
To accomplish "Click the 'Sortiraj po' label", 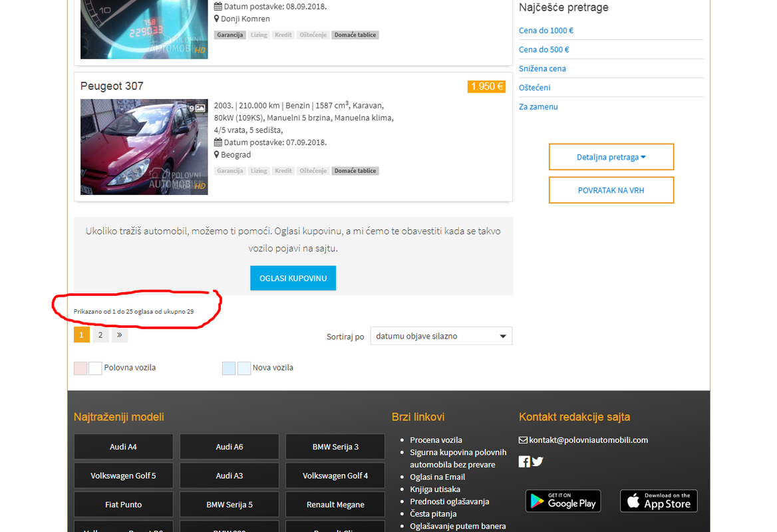I will (x=345, y=337).
